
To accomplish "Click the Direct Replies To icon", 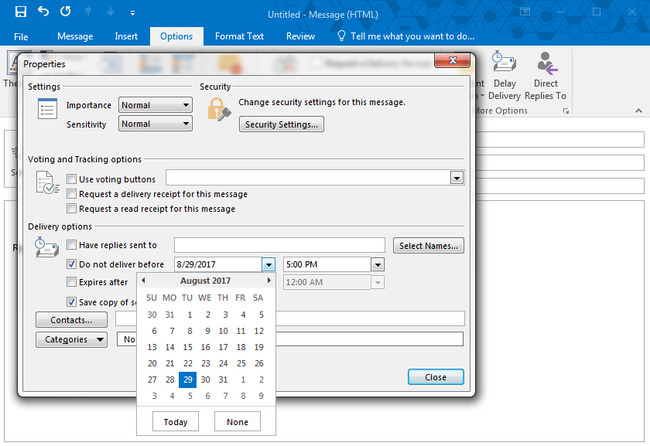I will (x=546, y=63).
